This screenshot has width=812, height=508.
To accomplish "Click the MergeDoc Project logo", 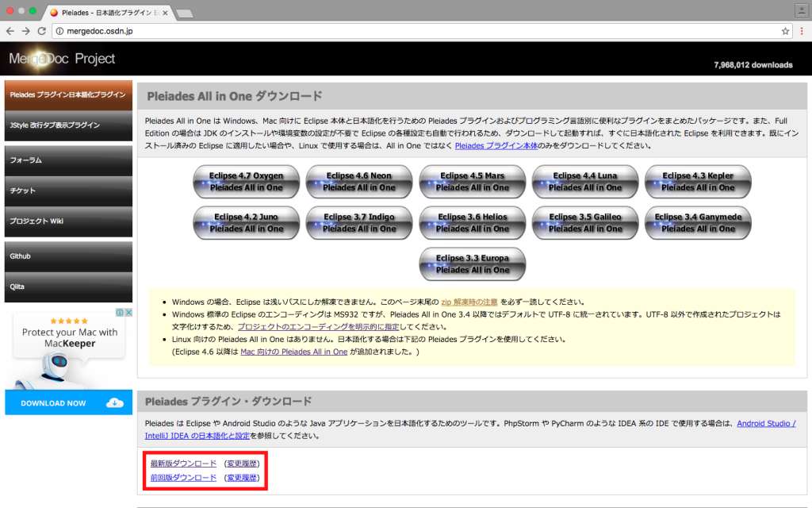I will click(x=63, y=59).
